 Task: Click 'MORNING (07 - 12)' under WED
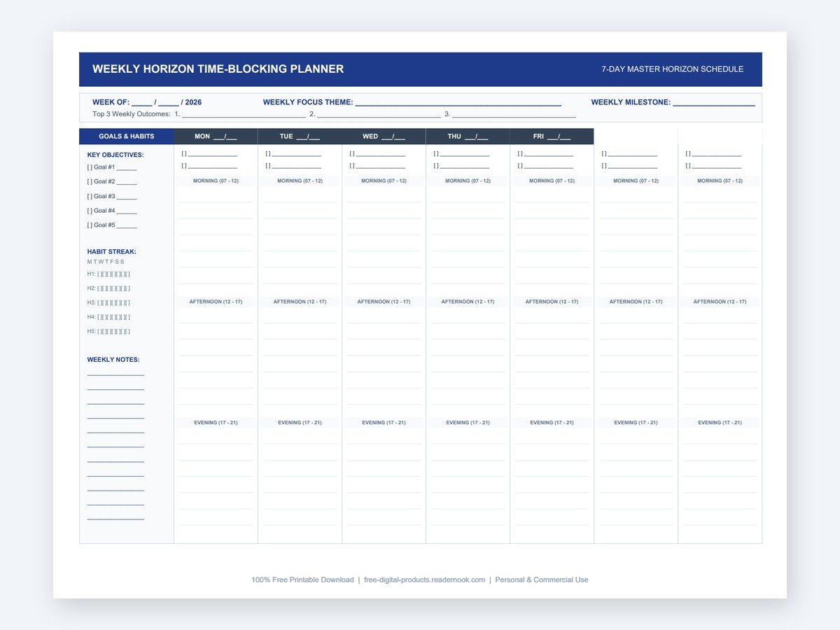coord(384,181)
